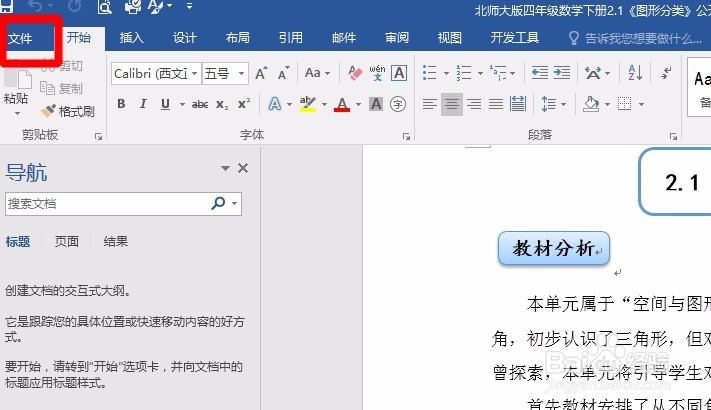
Task: Click the clear formatting eraser icon
Action: coord(355,73)
